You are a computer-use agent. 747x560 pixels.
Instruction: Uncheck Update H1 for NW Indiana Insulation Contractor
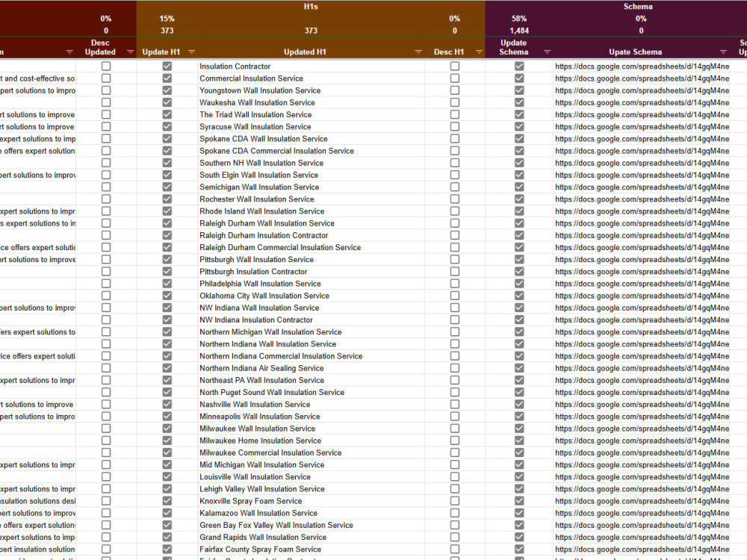point(167,320)
